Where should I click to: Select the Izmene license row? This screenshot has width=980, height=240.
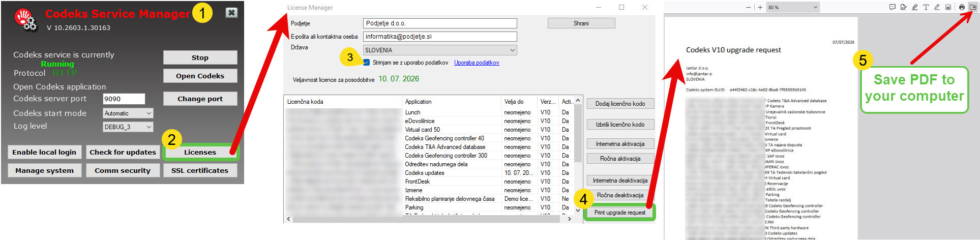(x=429, y=190)
